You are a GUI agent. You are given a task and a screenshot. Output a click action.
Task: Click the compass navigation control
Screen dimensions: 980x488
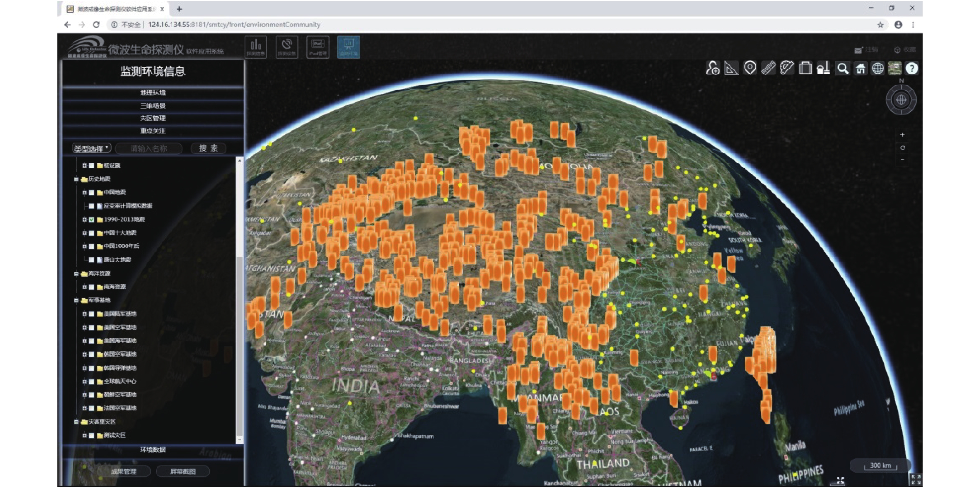point(901,100)
